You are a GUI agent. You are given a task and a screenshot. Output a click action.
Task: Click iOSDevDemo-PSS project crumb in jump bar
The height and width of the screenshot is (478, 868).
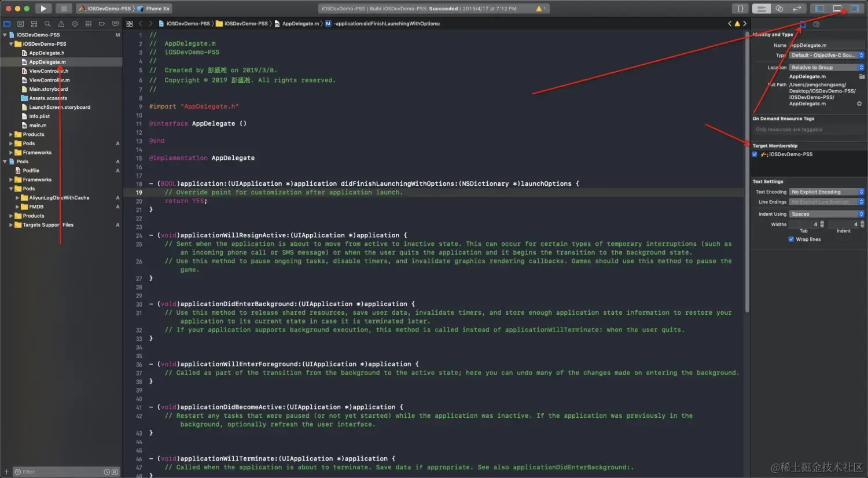(x=184, y=24)
